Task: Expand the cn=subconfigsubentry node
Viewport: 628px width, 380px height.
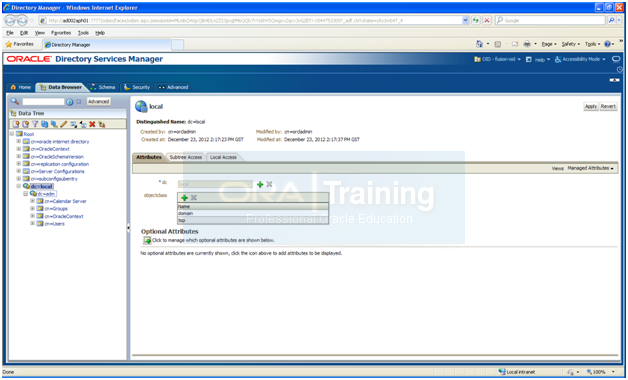Action: [18, 179]
